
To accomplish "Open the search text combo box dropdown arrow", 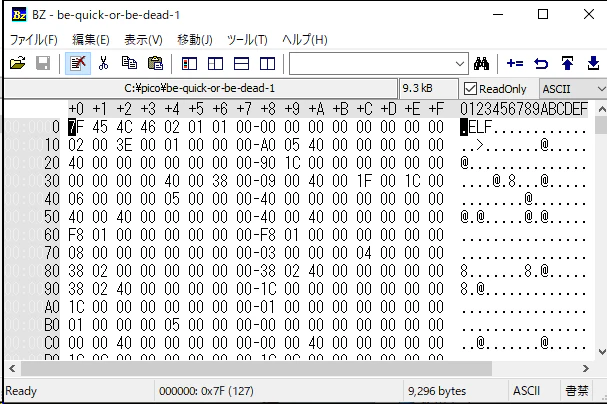I will tap(460, 64).
